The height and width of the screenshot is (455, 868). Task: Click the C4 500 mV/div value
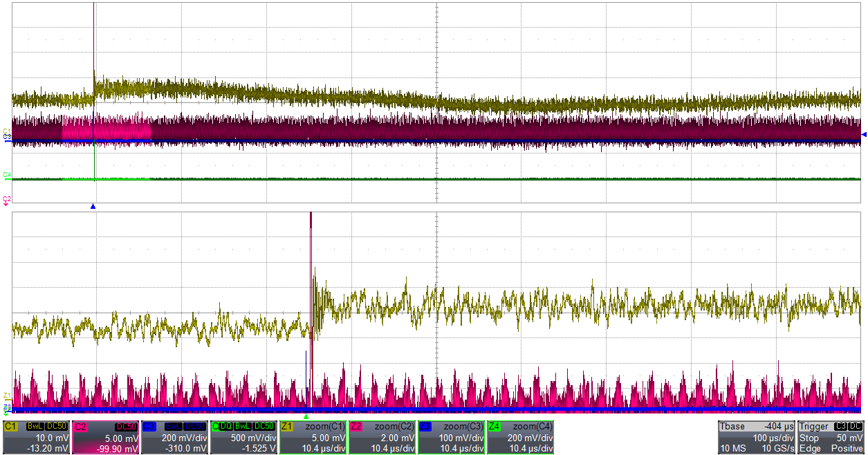253,438
